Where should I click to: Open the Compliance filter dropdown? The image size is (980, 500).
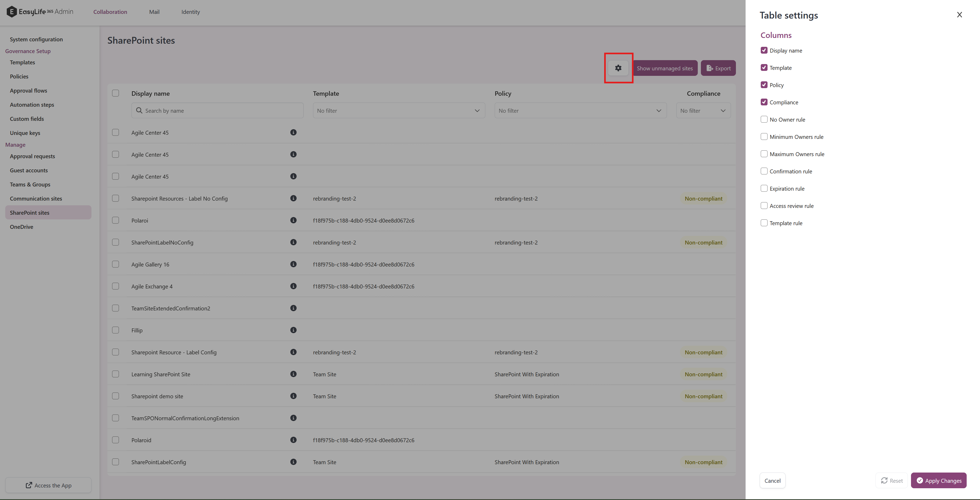703,110
